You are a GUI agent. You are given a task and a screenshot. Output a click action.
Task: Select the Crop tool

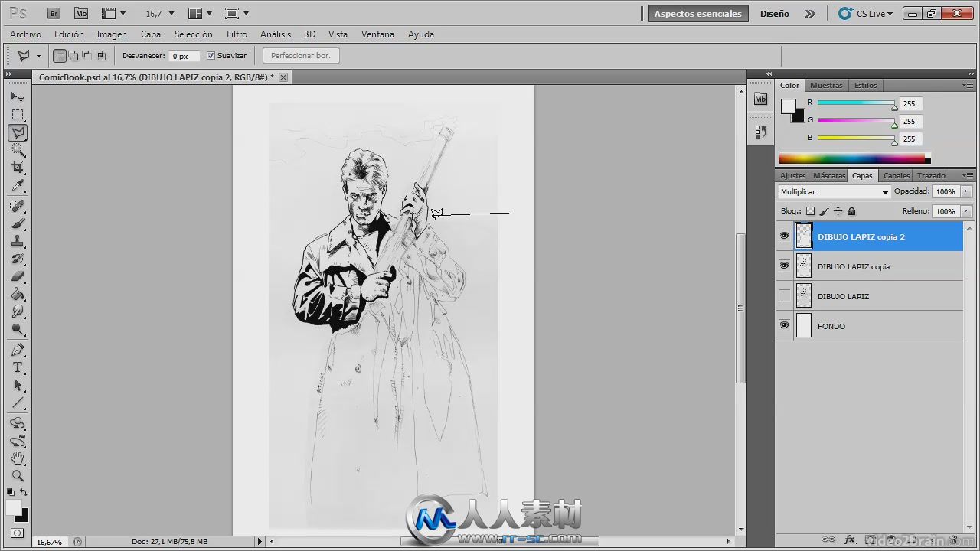18,168
